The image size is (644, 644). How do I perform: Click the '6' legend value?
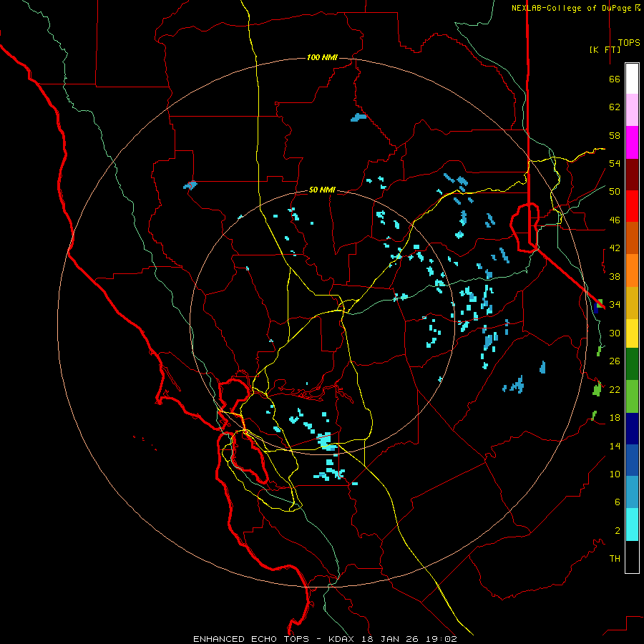[x=618, y=502]
